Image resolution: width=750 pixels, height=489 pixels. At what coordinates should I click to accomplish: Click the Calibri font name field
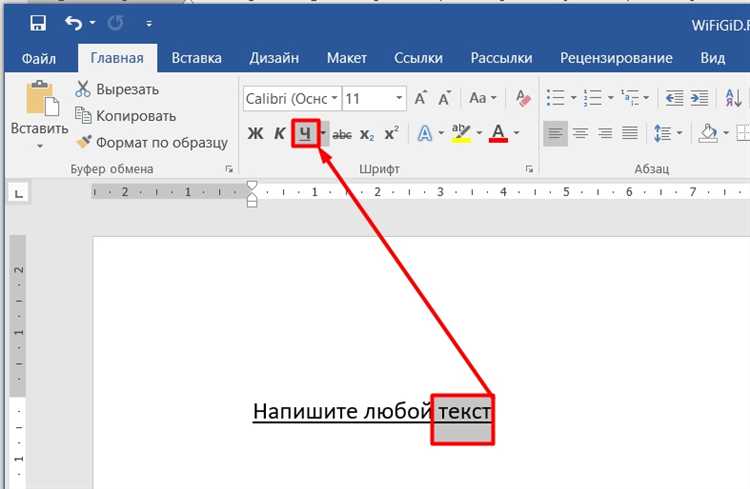point(287,99)
